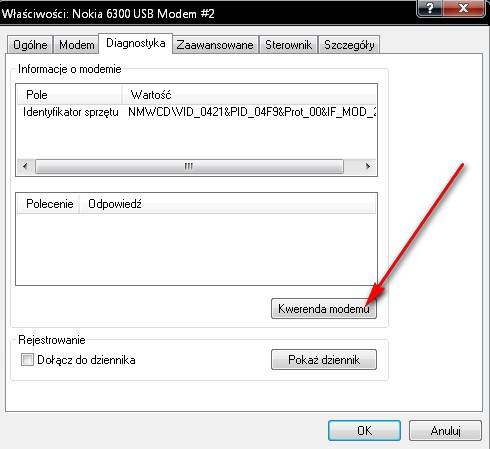Viewport: 490px width, 449px height.
Task: Click the left scroll arrow of modem info
Action: click(x=25, y=166)
